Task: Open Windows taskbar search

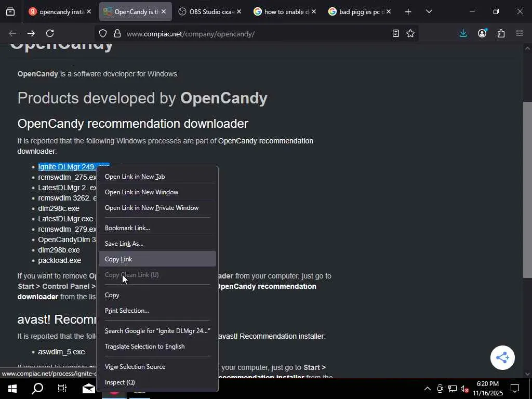Action: point(37,389)
